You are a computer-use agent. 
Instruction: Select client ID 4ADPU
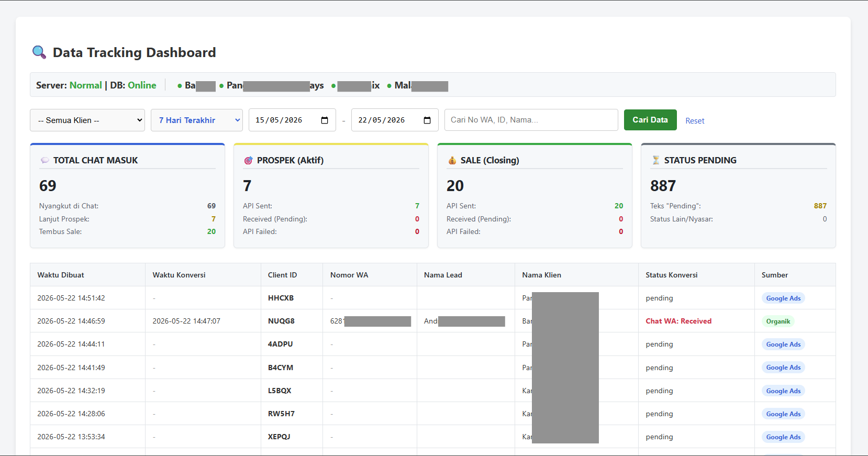[x=280, y=344]
